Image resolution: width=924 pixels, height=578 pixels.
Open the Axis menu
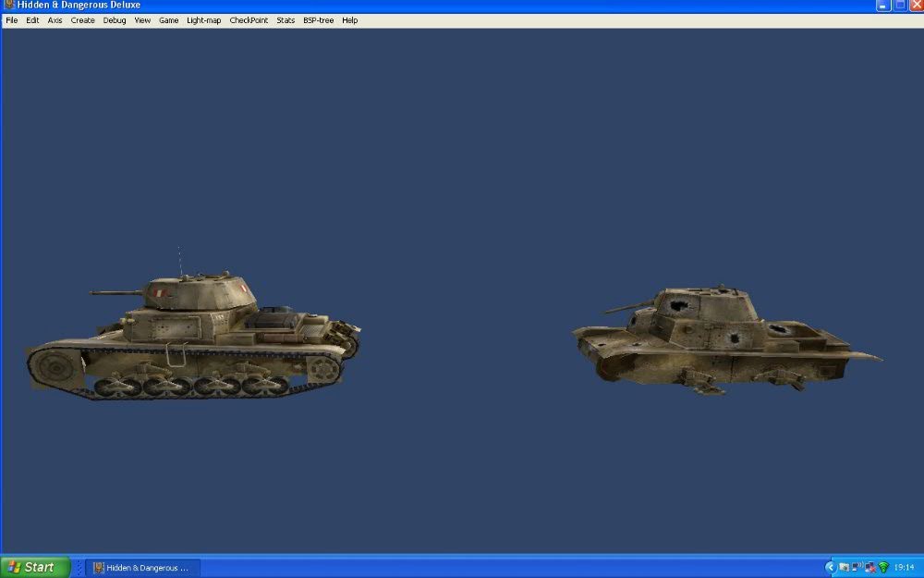tap(55, 20)
